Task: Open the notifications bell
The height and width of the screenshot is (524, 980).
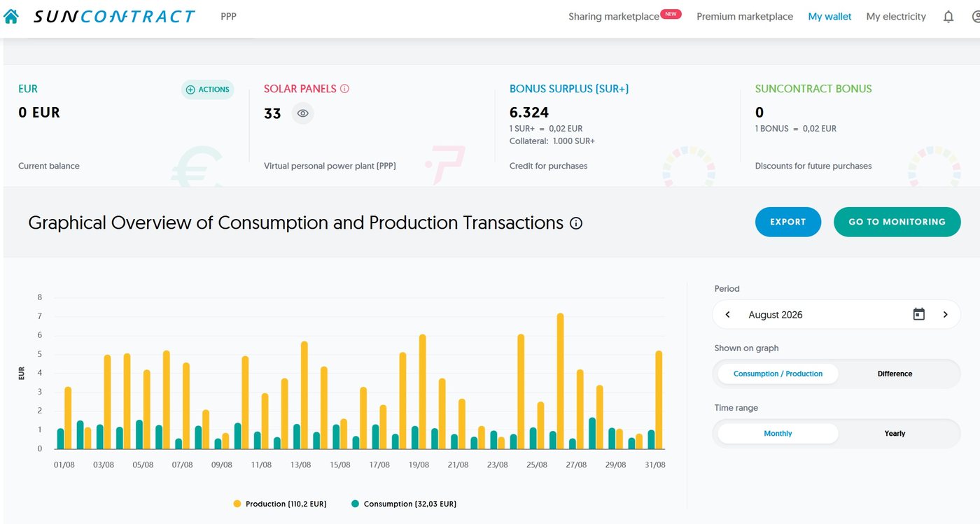Action: (x=948, y=17)
